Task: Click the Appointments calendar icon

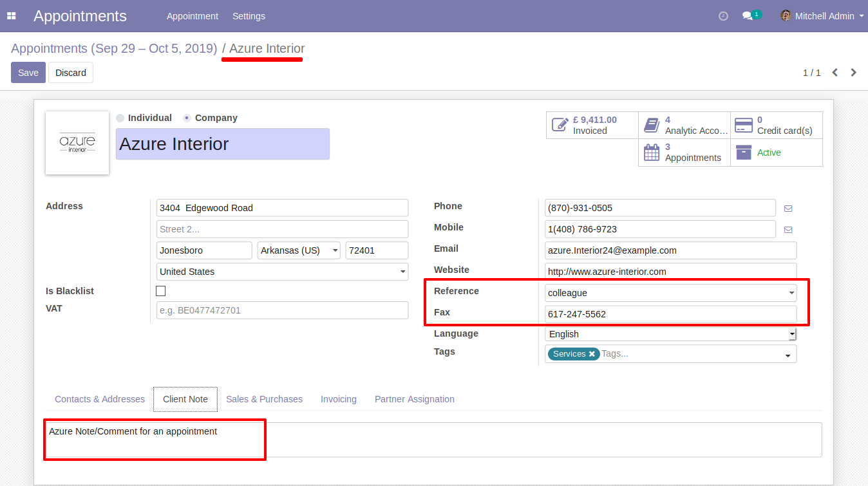Action: point(652,152)
